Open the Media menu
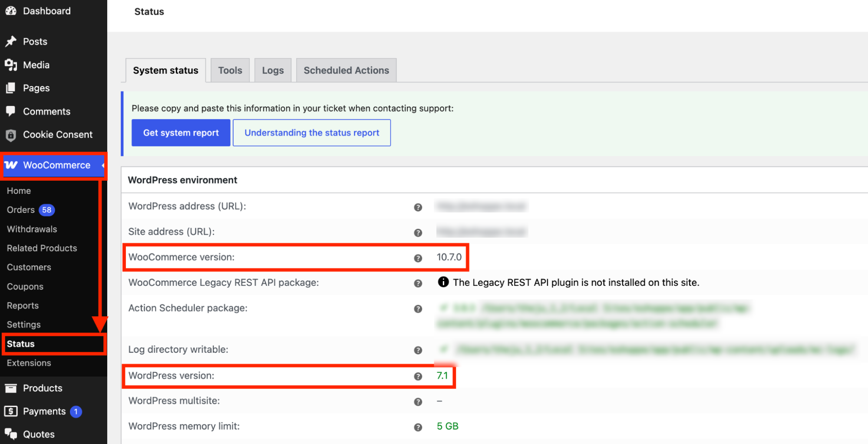Screen dimensions: 868x444 click(x=36, y=65)
